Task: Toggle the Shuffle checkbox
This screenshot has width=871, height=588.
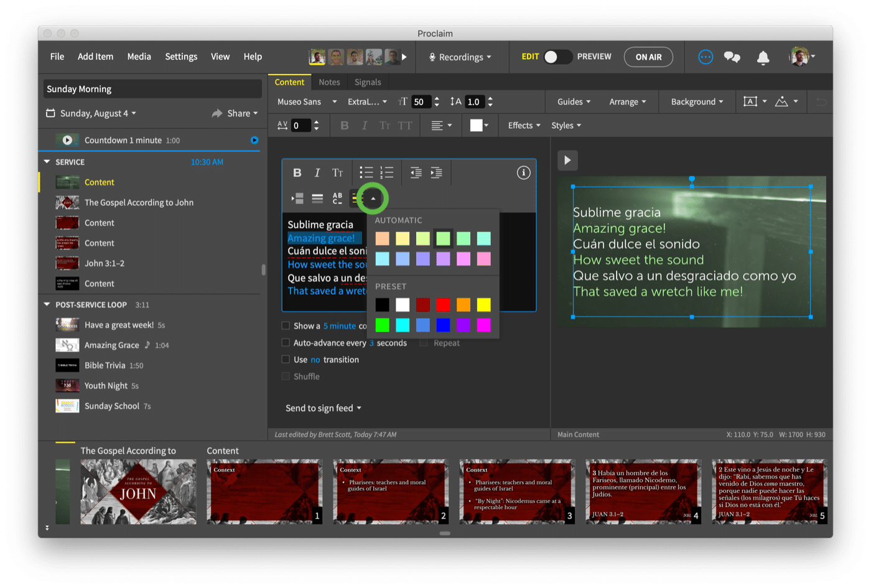Action: pyautogui.click(x=286, y=376)
